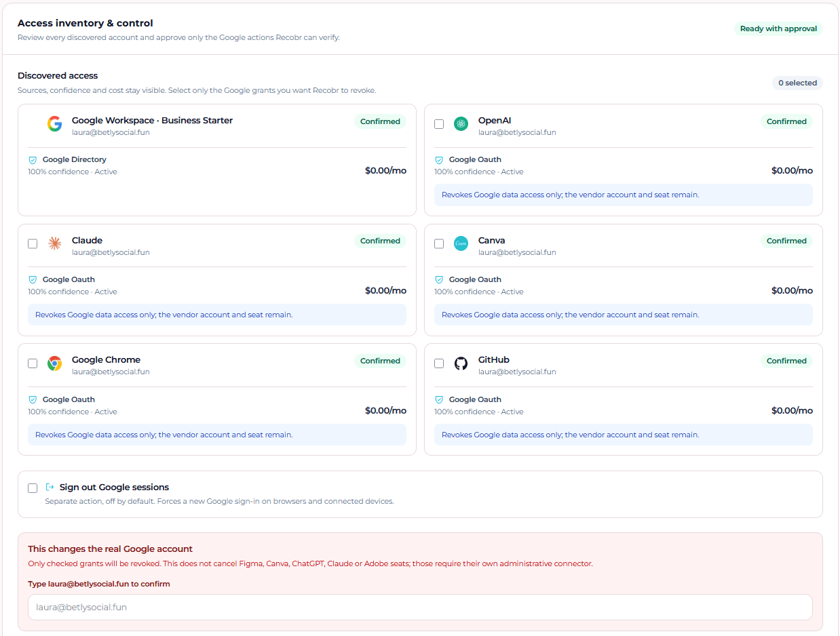Click $0.00/mo price in GitHub card
The width and height of the screenshot is (840, 636).
(x=792, y=410)
